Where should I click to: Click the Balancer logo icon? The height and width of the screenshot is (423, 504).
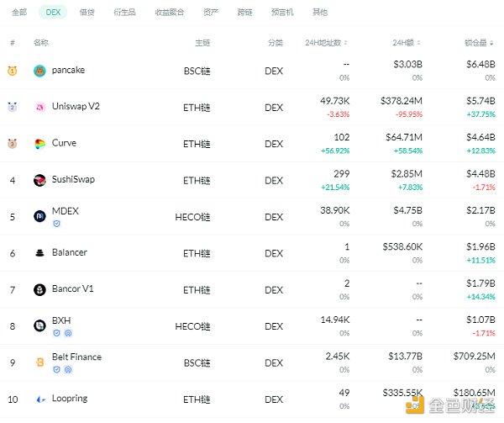[39, 253]
